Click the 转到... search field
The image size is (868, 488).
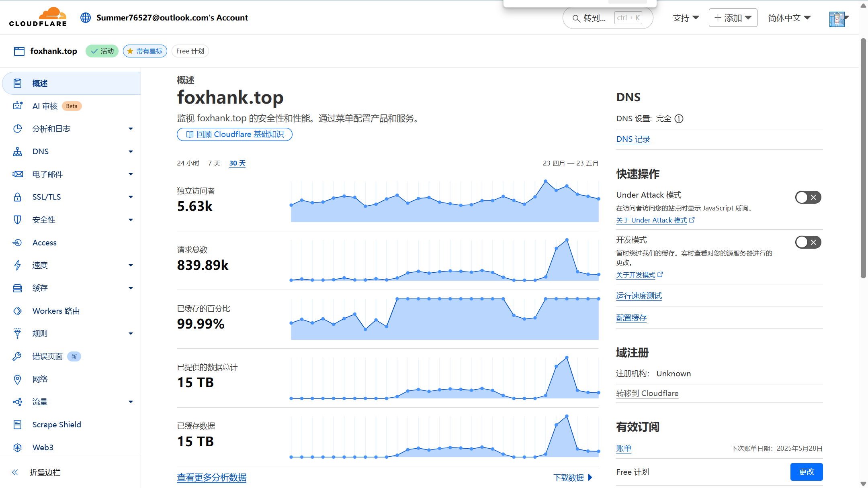pyautogui.click(x=608, y=18)
